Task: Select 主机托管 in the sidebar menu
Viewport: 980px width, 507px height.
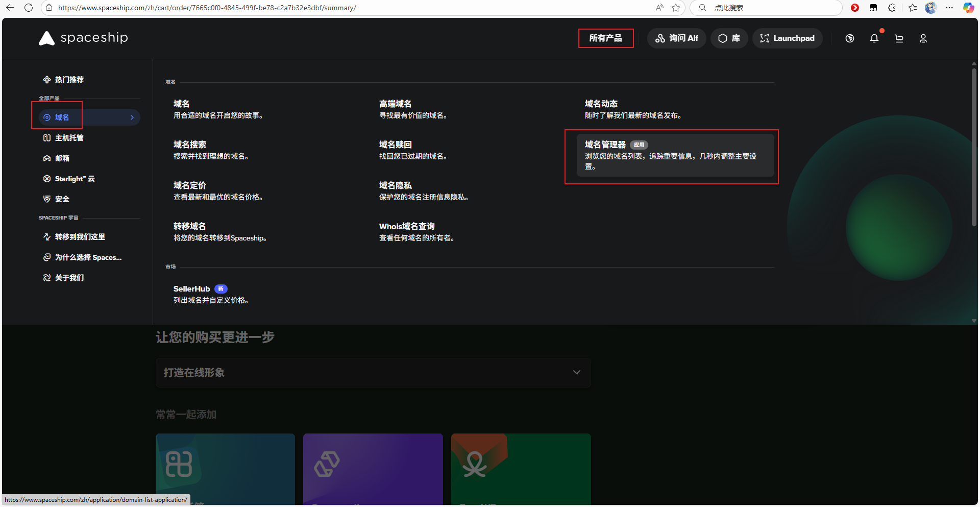Action: 69,138
